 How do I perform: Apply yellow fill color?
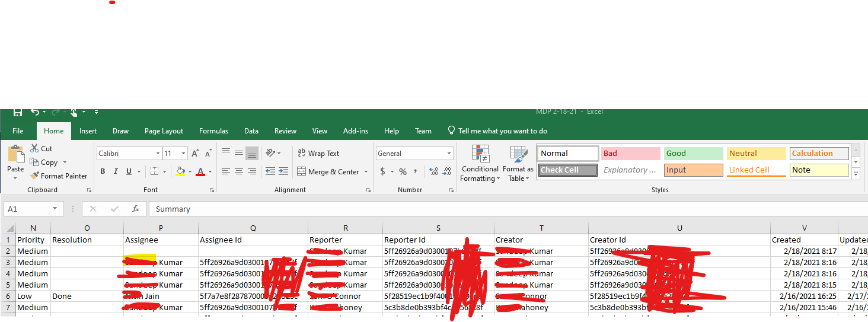[x=180, y=171]
